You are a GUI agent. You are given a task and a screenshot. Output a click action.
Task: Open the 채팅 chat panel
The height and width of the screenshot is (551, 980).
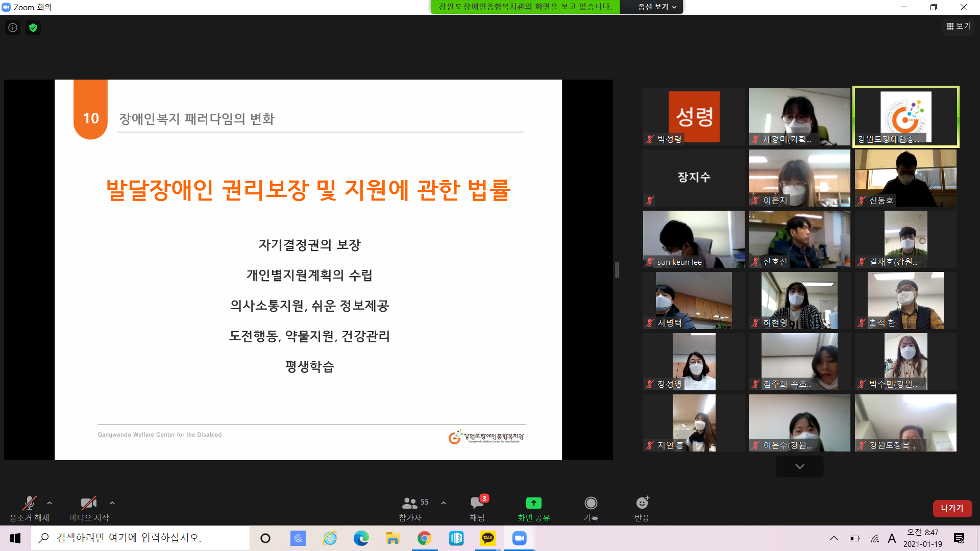pos(478,509)
